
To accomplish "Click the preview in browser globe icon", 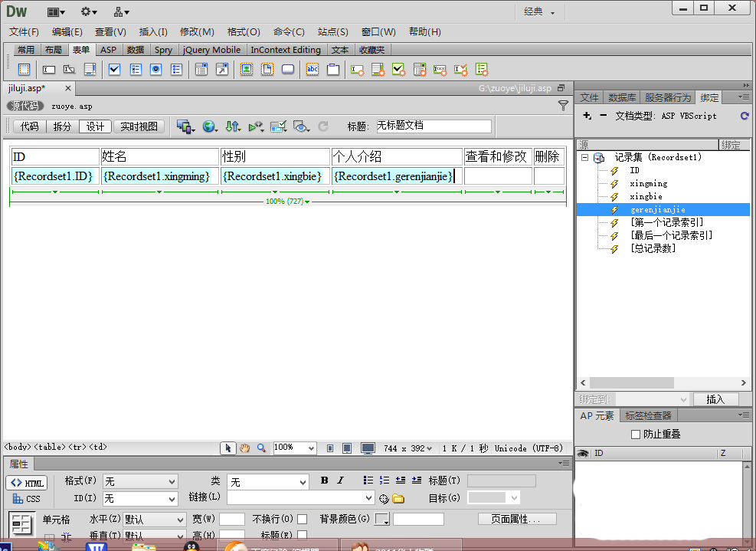I will (209, 126).
